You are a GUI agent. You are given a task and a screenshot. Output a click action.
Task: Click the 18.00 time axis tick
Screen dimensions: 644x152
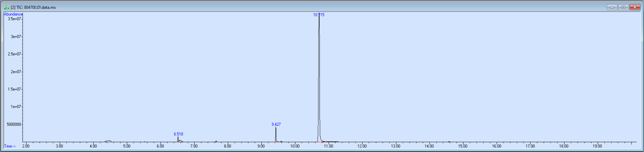click(x=564, y=146)
